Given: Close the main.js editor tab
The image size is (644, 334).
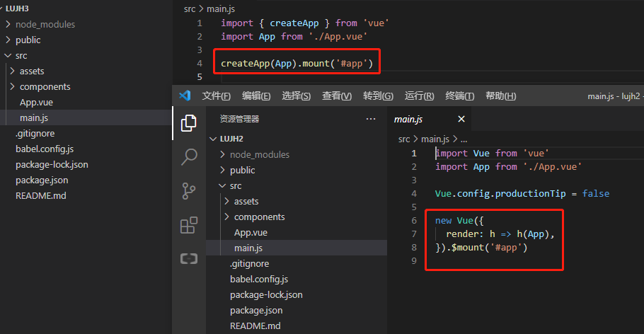Looking at the screenshot, I should pyautogui.click(x=461, y=119).
